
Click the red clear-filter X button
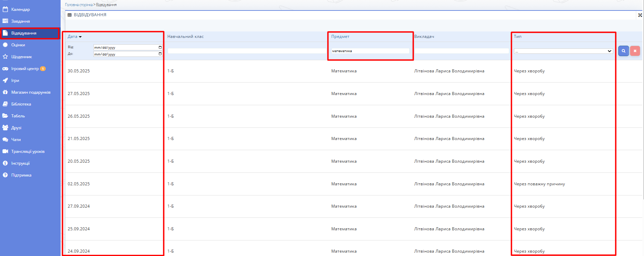635,51
